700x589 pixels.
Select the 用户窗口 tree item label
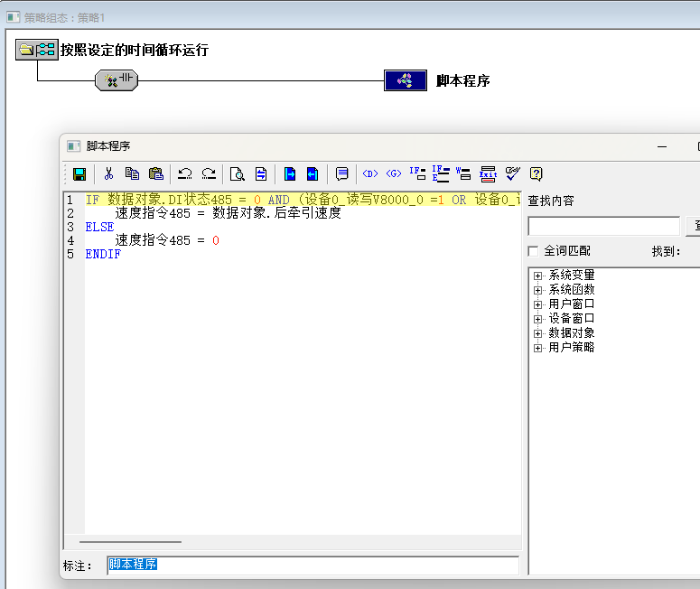click(572, 304)
